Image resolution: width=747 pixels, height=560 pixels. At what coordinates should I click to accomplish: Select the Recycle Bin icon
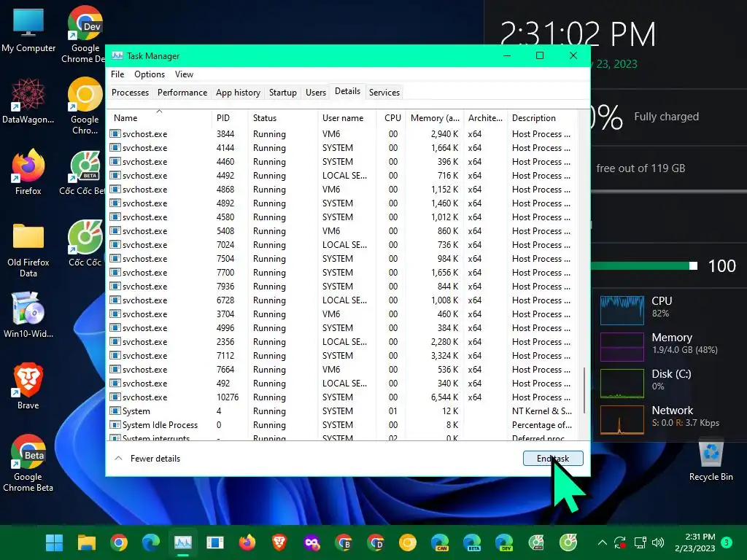pyautogui.click(x=711, y=460)
